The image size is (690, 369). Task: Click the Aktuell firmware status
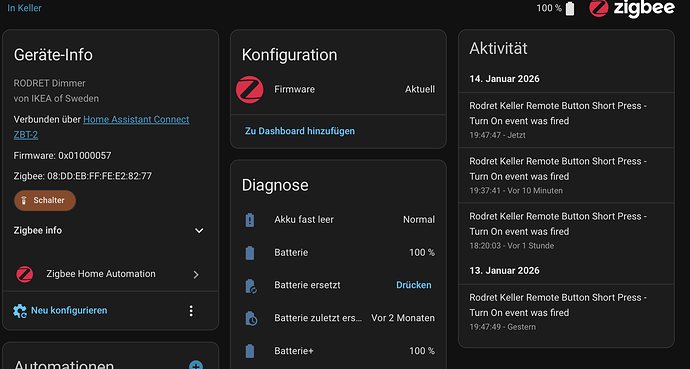click(420, 89)
